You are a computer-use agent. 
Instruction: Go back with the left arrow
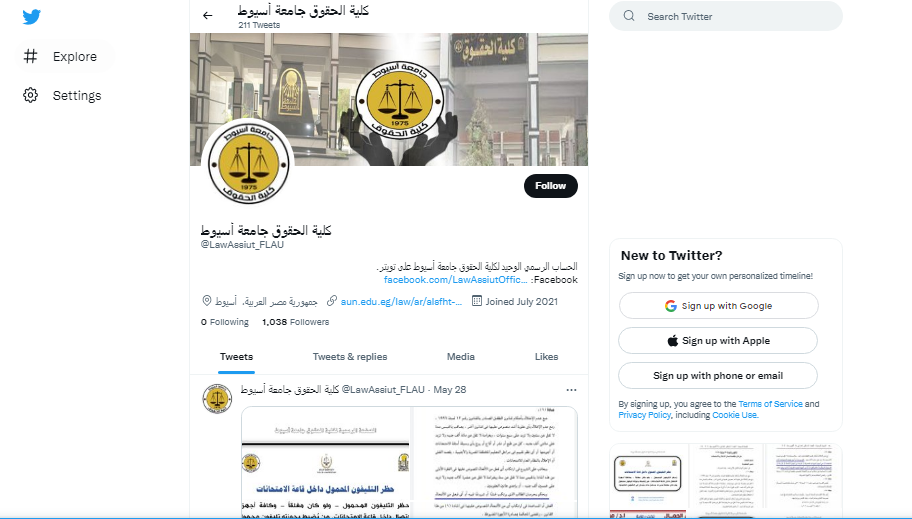pos(208,16)
